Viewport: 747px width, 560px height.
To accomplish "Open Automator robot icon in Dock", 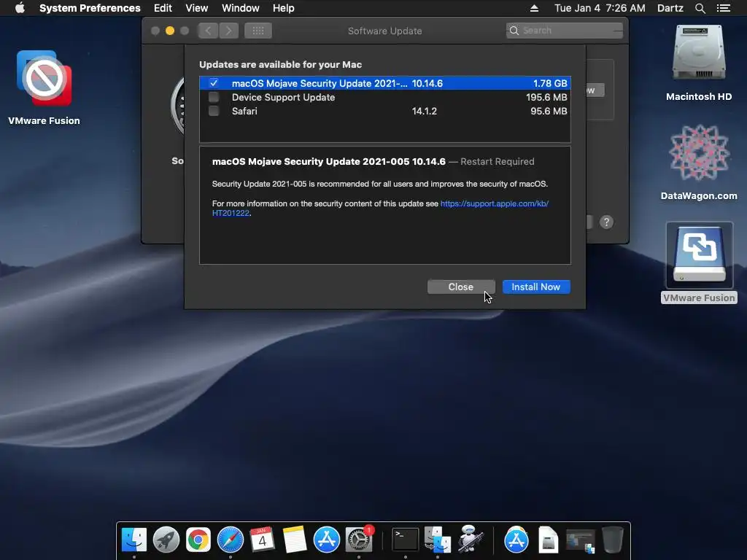I will tap(470, 540).
